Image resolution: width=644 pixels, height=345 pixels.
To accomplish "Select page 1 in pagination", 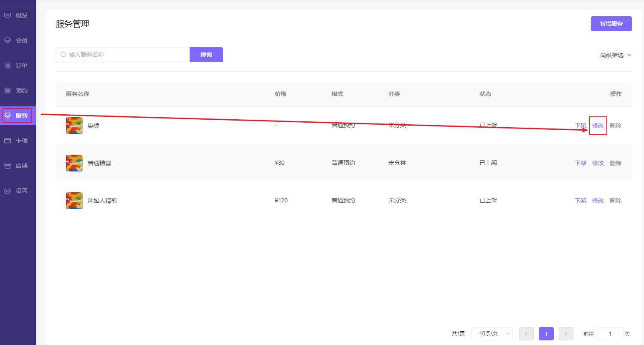I will coord(546,334).
